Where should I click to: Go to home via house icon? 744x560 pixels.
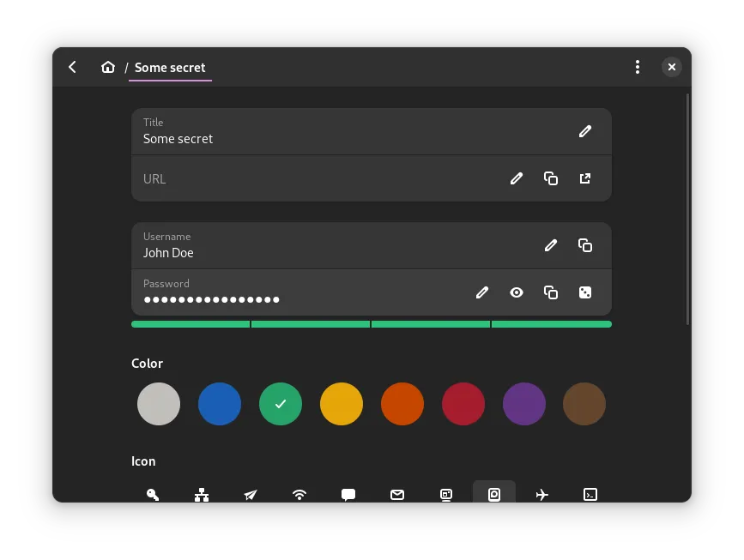click(107, 67)
